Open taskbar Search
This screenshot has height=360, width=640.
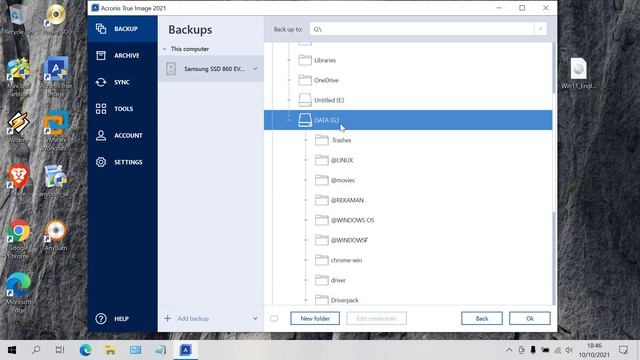pyautogui.click(x=36, y=350)
